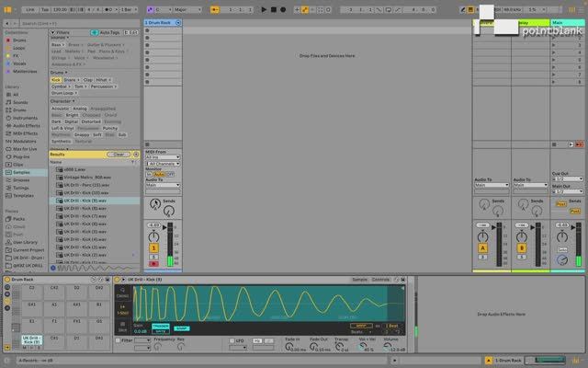Open the root note C dropdown
The height and width of the screenshot is (368, 588).
pyautogui.click(x=163, y=10)
